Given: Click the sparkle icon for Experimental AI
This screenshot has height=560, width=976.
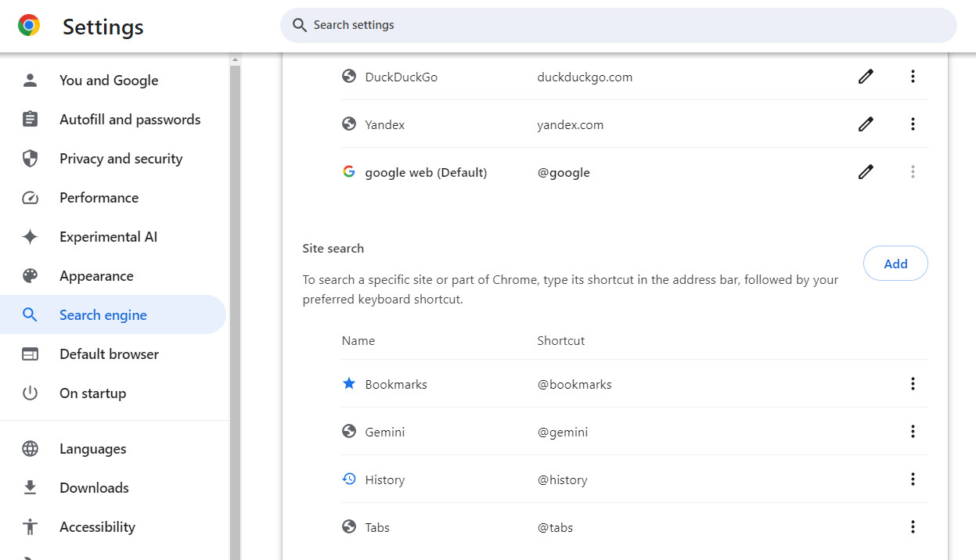Looking at the screenshot, I should point(30,236).
